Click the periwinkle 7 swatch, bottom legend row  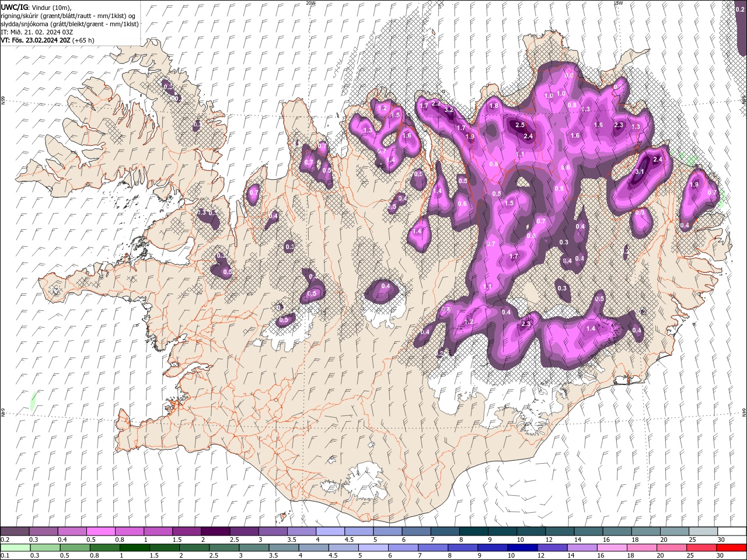[x=433, y=548]
